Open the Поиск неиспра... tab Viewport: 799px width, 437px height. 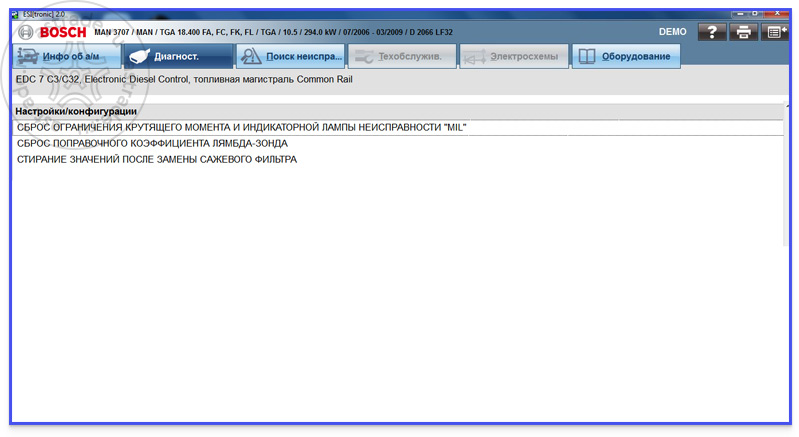click(x=290, y=56)
